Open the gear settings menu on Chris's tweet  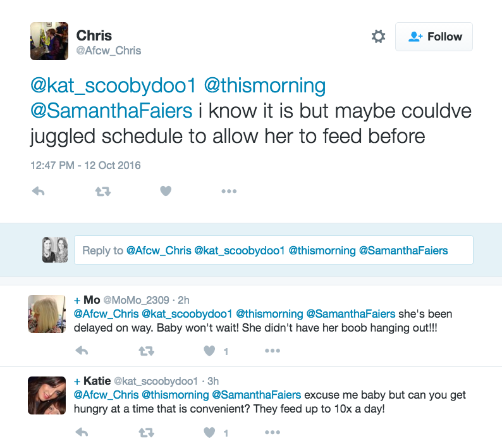(378, 37)
